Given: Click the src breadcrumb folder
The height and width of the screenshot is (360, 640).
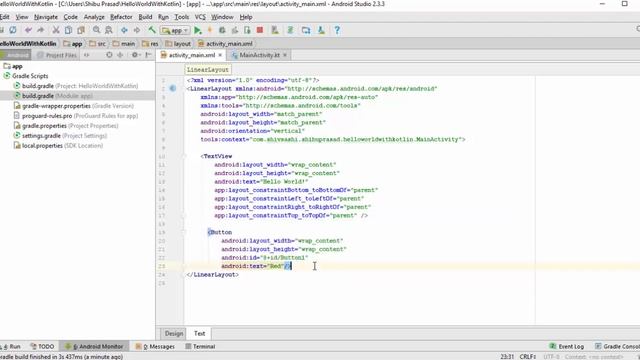Looking at the screenshot, I should coord(98,44).
